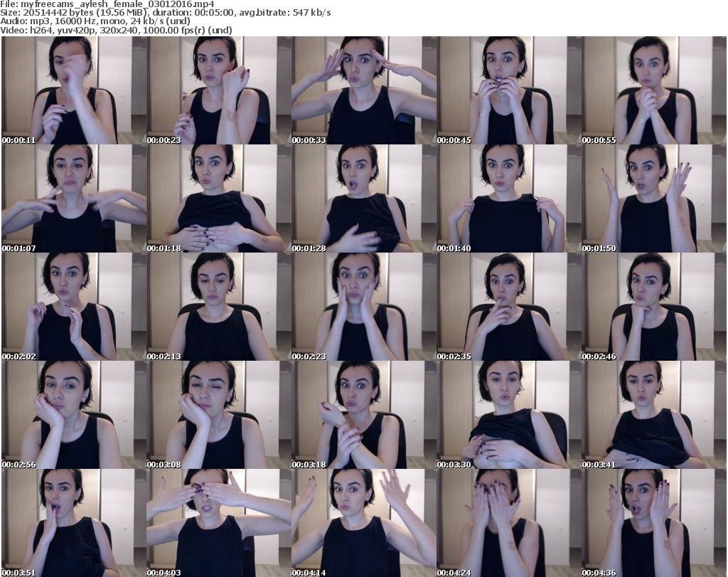728x577 pixels.
Task: Open the frame at 00:02:46
Action: coord(654,307)
